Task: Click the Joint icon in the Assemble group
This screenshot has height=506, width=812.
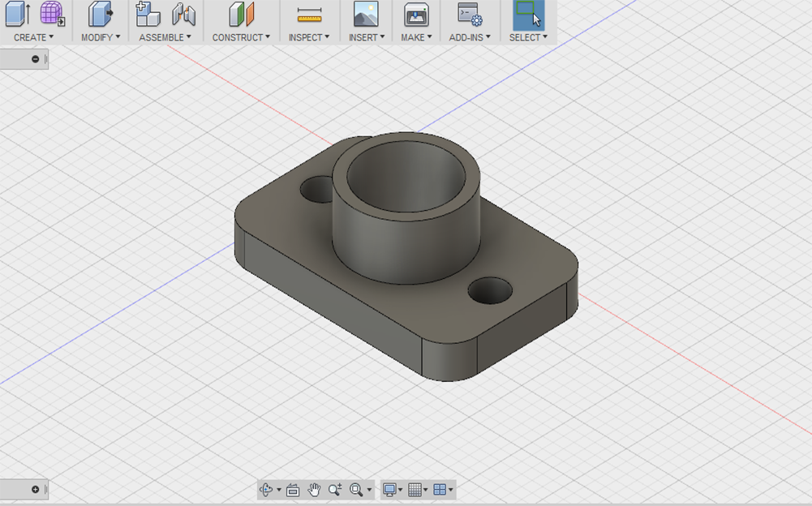Action: pyautogui.click(x=184, y=15)
